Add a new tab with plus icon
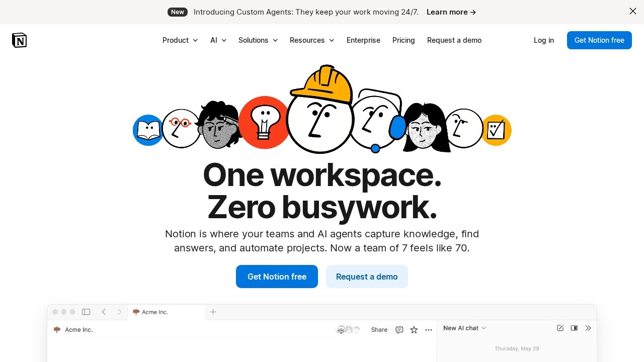 tap(213, 312)
